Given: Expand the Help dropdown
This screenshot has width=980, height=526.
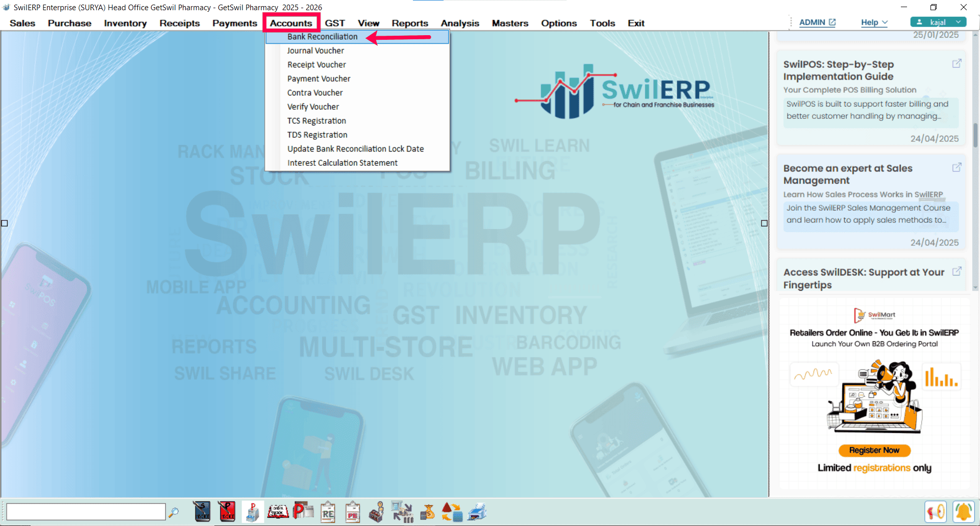Looking at the screenshot, I should tap(874, 22).
